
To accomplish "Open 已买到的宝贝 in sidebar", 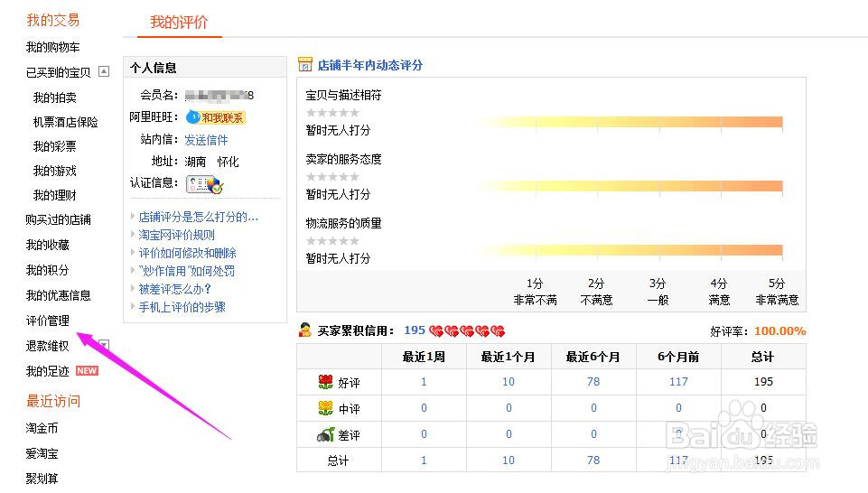I will (58, 72).
